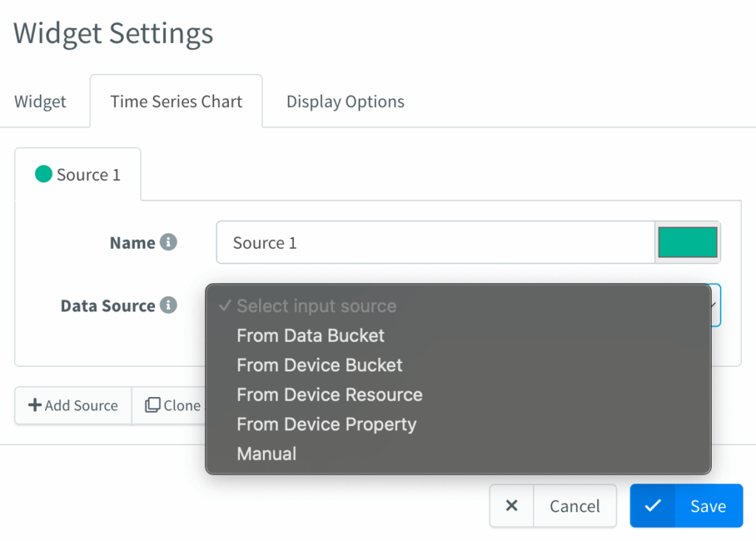
Task: Pick From Device Property option
Action: [x=458, y=424]
